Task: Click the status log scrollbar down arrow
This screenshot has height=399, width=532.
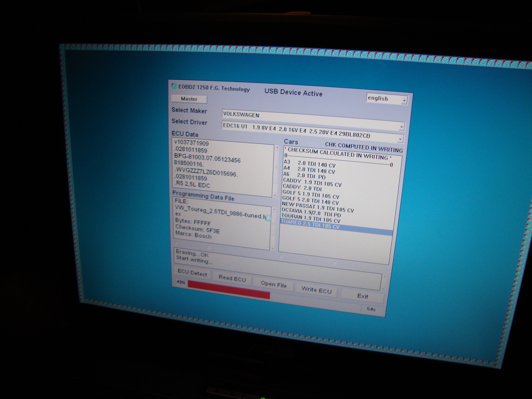Action: point(383,289)
